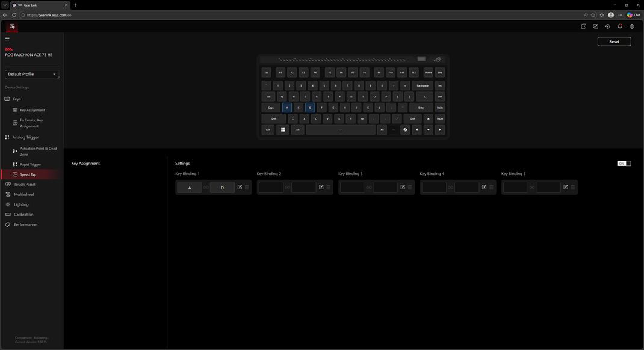Click the trash icon for Key Binding 5
This screenshot has width=644, height=350.
[x=573, y=187]
